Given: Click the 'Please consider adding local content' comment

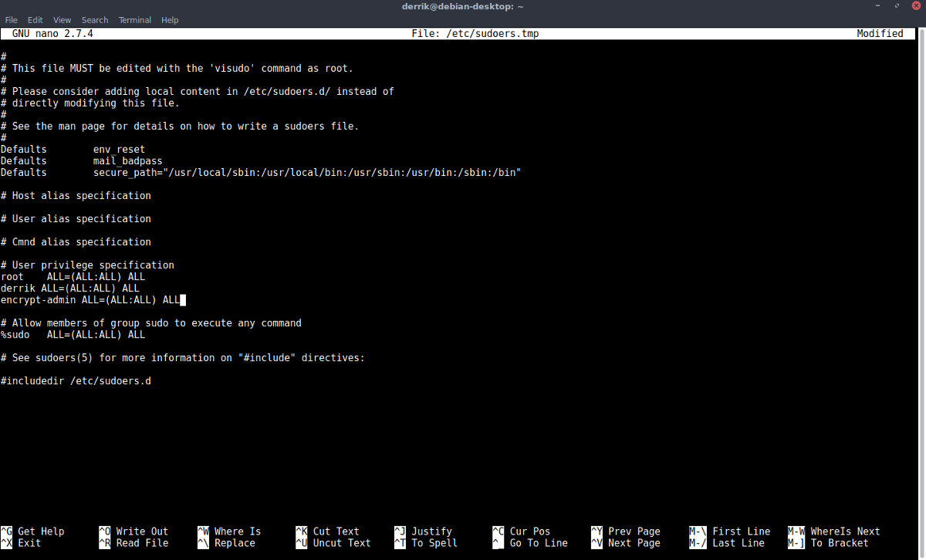Looking at the screenshot, I should (x=197, y=92).
